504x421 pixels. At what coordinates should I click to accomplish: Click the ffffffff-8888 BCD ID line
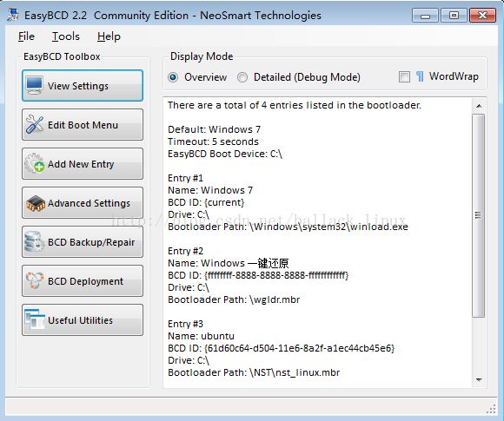(x=258, y=275)
